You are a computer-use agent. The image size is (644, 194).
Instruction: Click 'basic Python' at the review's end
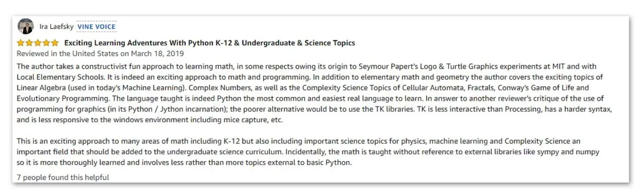coord(329,162)
